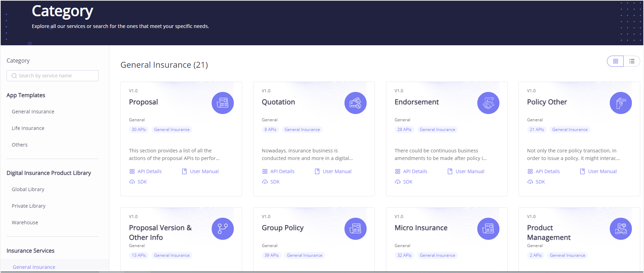Click the 2 APIs tag on Product Management
644x273 pixels.
(x=536, y=255)
